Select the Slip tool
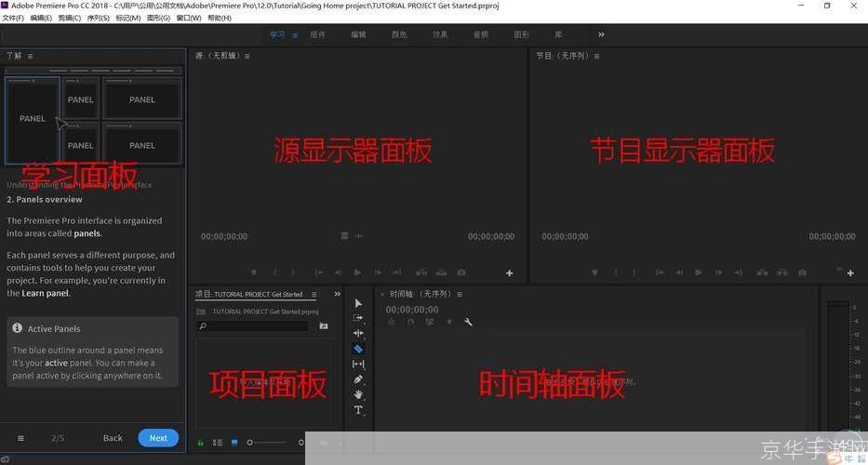 pos(358,365)
